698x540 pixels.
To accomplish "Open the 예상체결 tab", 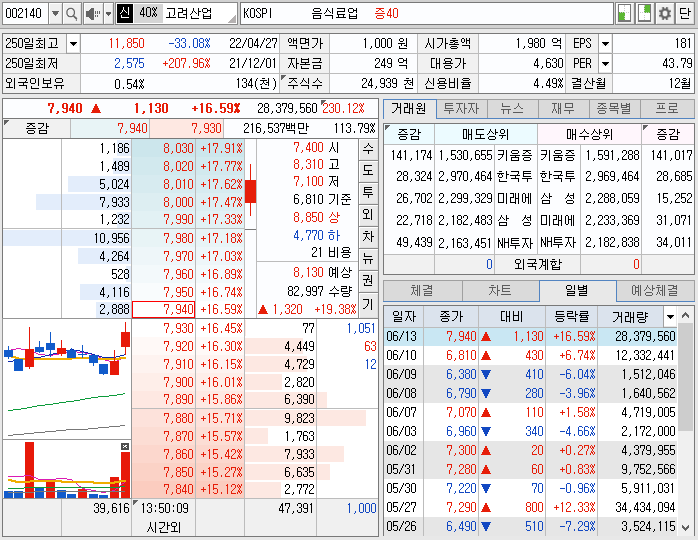I will point(655,291).
